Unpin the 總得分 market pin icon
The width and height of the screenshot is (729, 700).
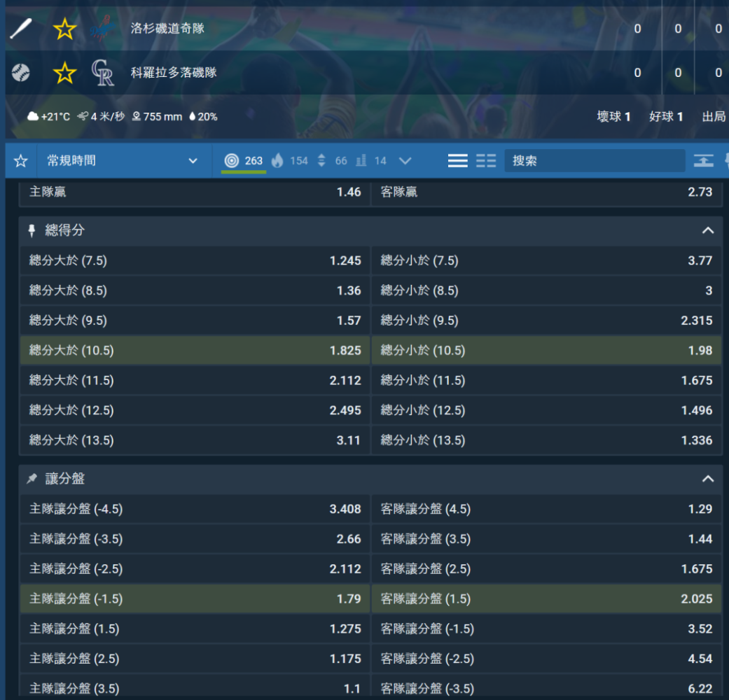point(32,230)
